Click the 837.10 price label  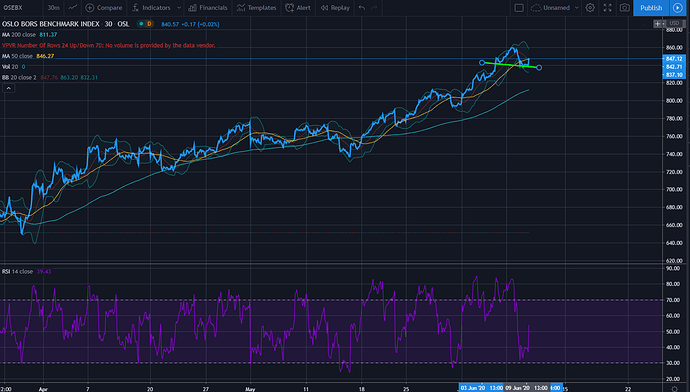pos(674,75)
